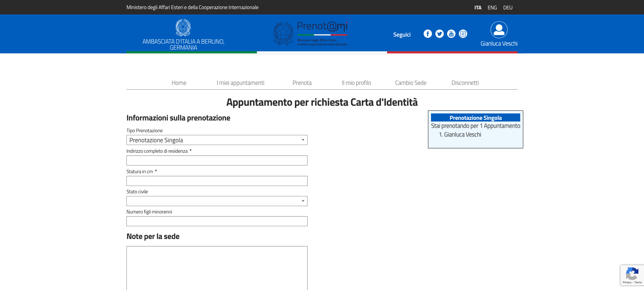644x290 pixels.
Task: Switch language to DEU
Action: point(507,7)
